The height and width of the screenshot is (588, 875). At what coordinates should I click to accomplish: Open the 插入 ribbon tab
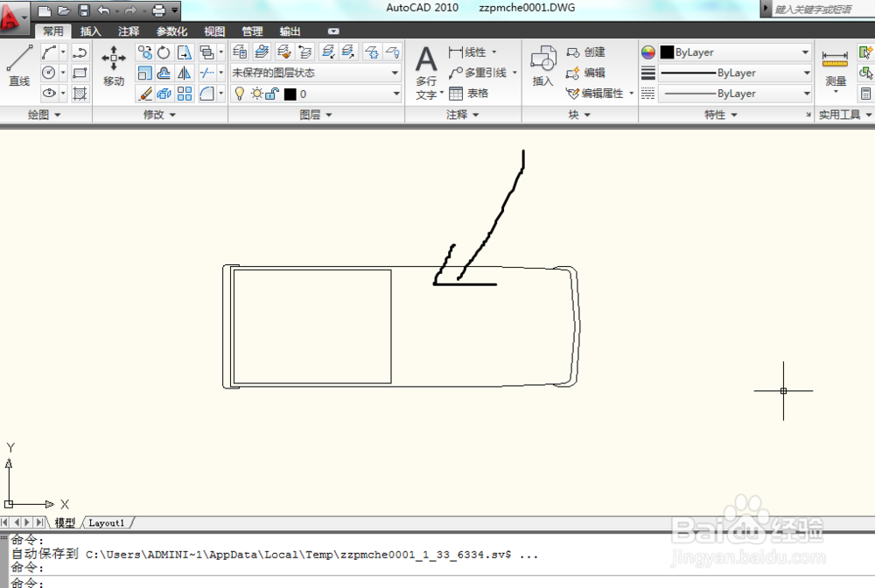90,31
